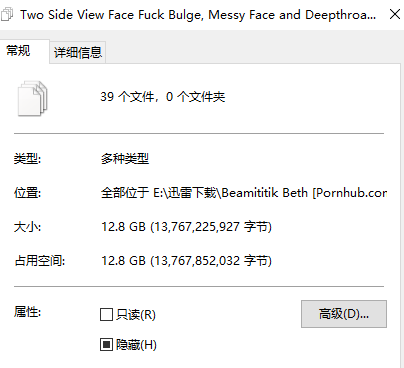Viewport: 404px width, 368px height.
Task: Click the dialog title text in title bar
Action: click(x=198, y=15)
